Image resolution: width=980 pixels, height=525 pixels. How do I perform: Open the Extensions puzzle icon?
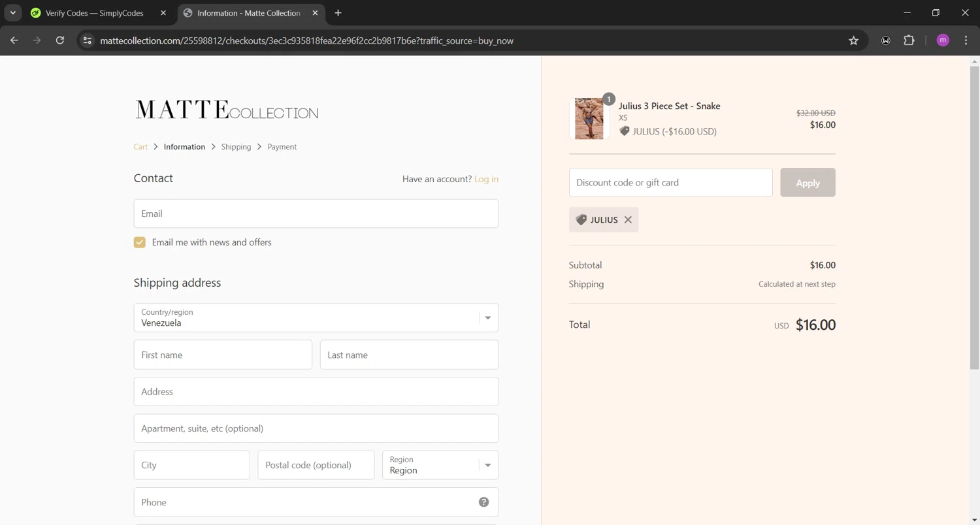(909, 40)
